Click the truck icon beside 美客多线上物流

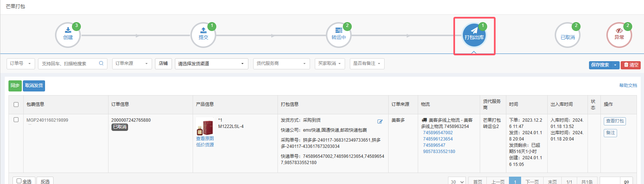coord(424,120)
